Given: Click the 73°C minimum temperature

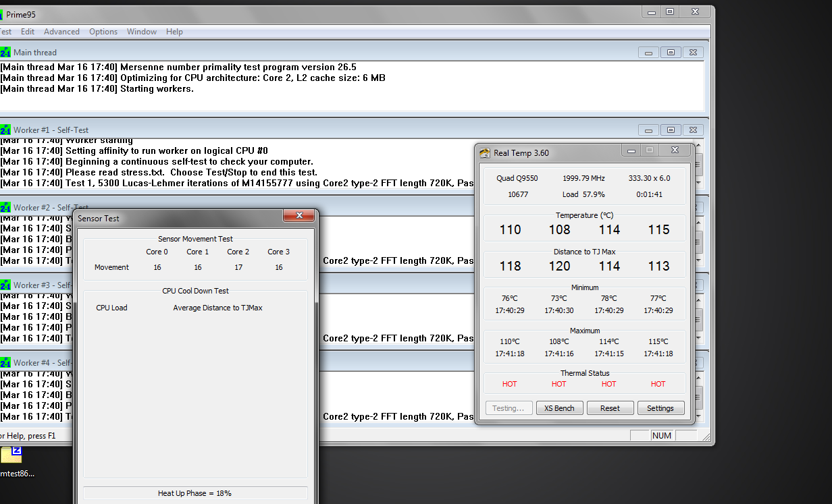Looking at the screenshot, I should [559, 298].
